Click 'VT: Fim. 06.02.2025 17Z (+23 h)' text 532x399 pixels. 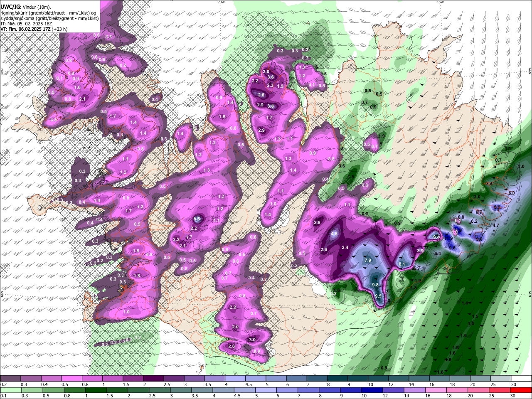pyautogui.click(x=34, y=29)
